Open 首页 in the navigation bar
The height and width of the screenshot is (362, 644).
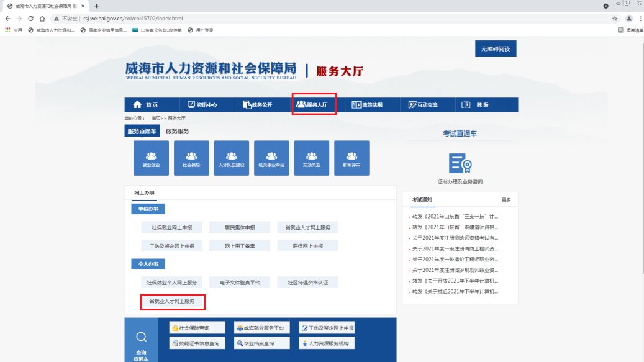pos(147,105)
